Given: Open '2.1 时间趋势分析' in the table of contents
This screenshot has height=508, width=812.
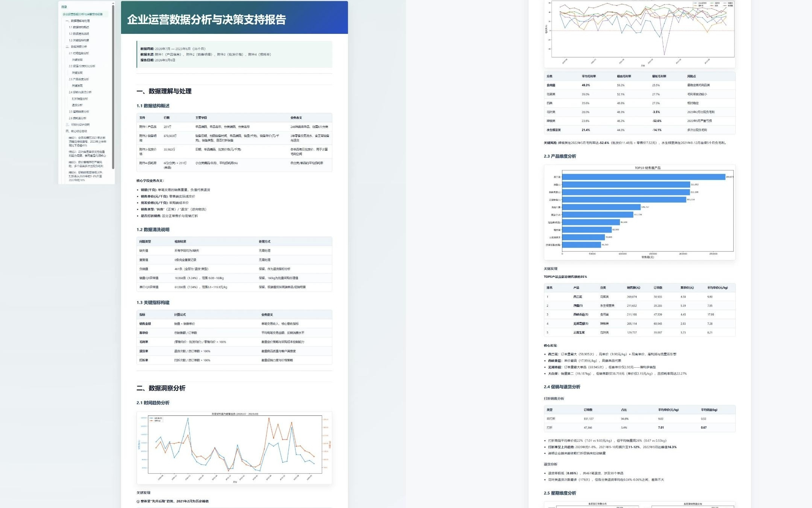Looking at the screenshot, I should click(79, 53).
